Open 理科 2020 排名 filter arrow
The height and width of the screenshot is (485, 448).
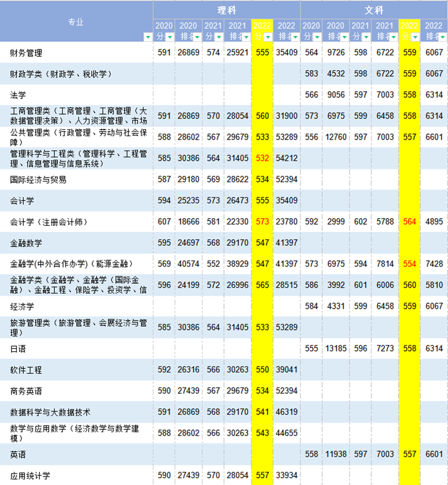coord(197,37)
